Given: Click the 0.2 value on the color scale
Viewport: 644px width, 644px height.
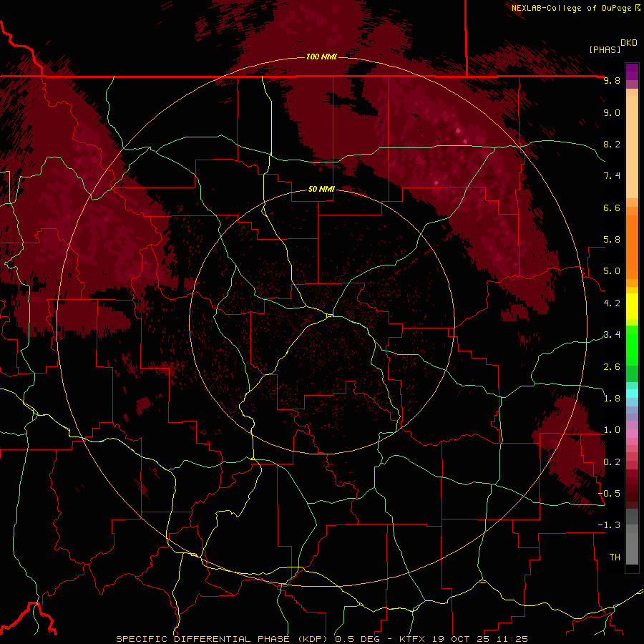Looking at the screenshot, I should coord(612,462).
